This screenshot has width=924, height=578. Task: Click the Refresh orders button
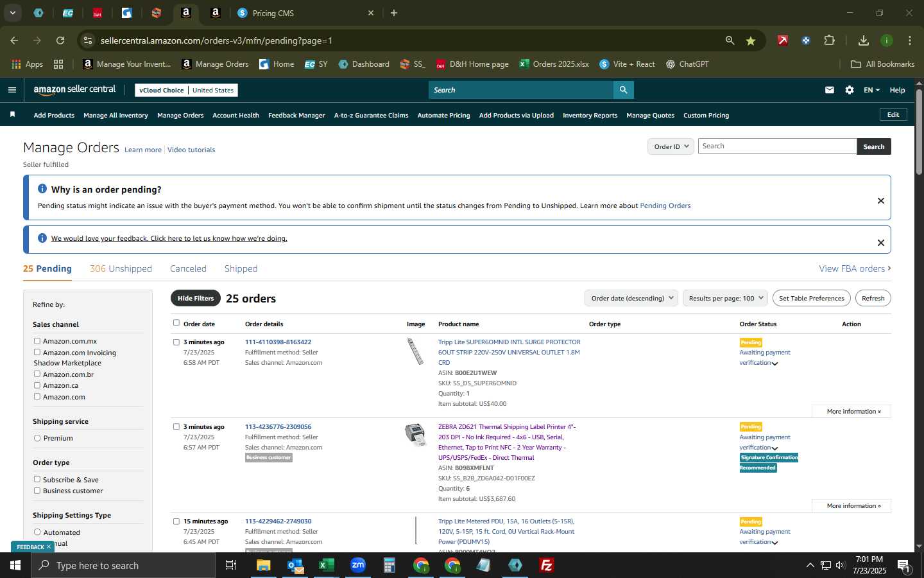[x=873, y=298]
